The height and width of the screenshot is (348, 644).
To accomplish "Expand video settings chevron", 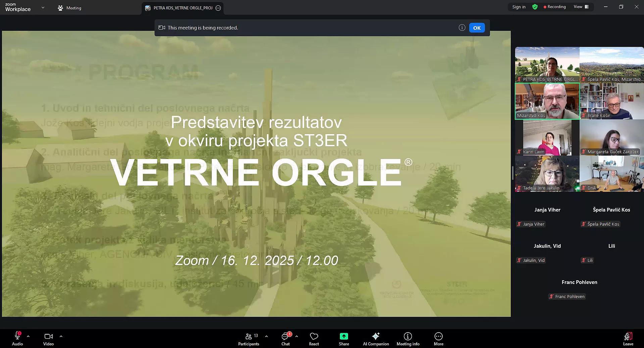I will coord(61,336).
